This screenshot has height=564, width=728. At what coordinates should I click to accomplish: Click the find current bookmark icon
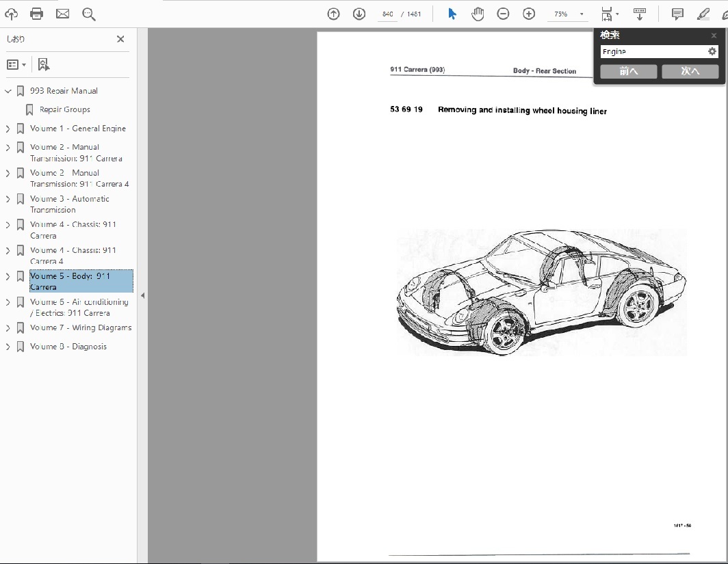tap(44, 64)
